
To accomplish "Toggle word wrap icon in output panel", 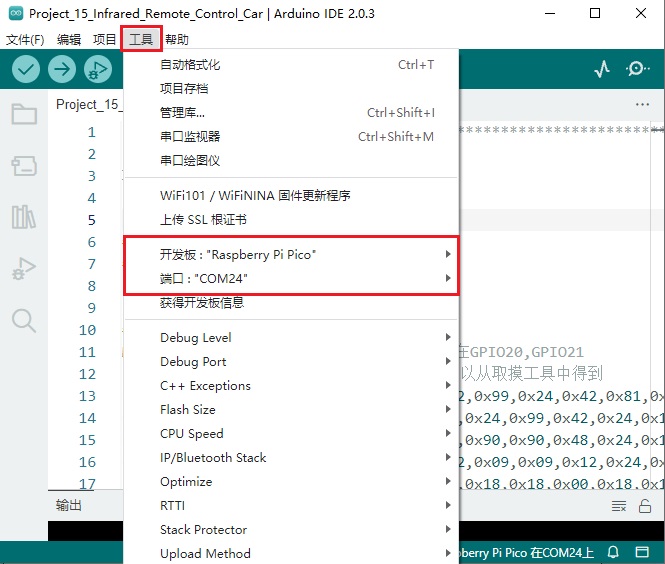I will pos(619,506).
